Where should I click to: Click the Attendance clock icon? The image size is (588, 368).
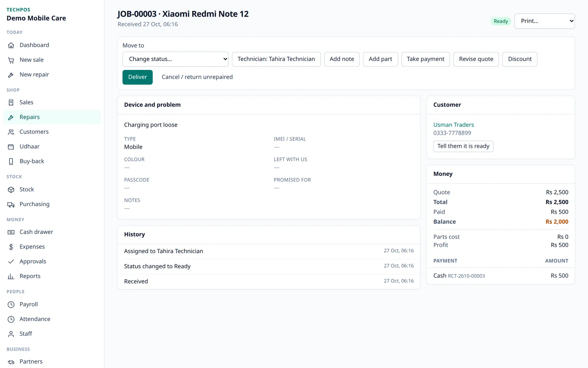(x=11, y=319)
